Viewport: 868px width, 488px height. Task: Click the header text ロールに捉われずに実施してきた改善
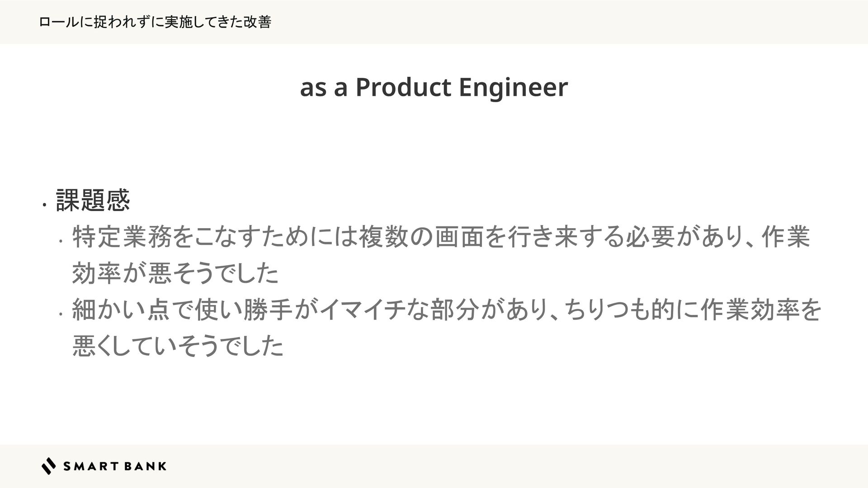click(x=155, y=22)
